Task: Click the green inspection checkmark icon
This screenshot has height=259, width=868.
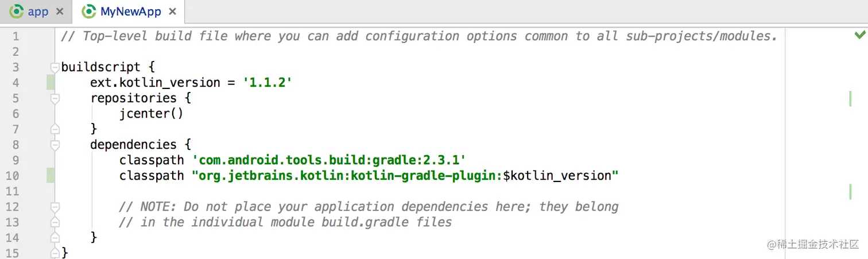Action: tap(859, 36)
